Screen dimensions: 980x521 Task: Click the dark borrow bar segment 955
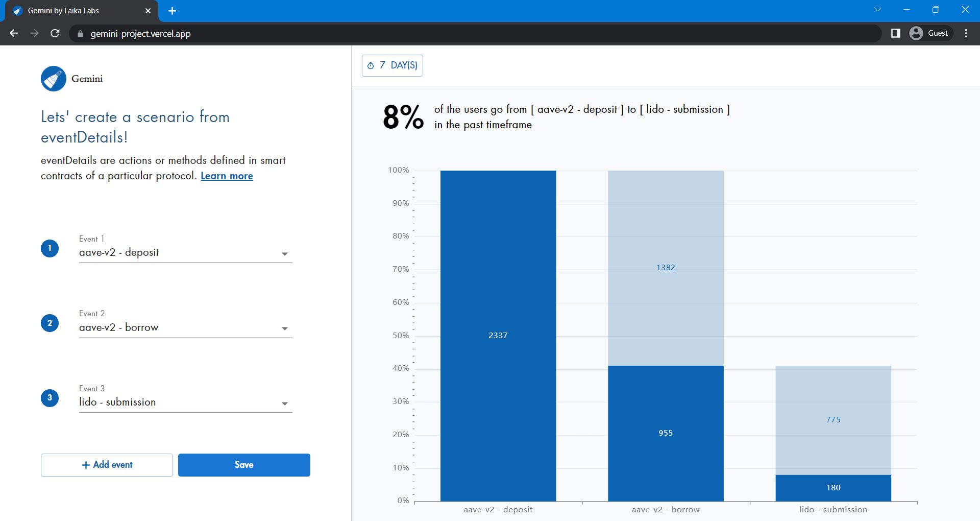click(666, 433)
